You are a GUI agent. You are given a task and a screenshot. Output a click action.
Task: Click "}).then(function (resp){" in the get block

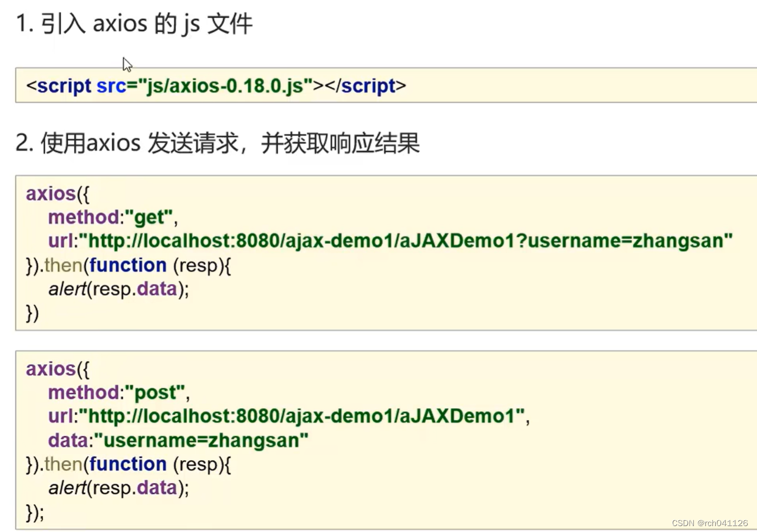pos(129,265)
